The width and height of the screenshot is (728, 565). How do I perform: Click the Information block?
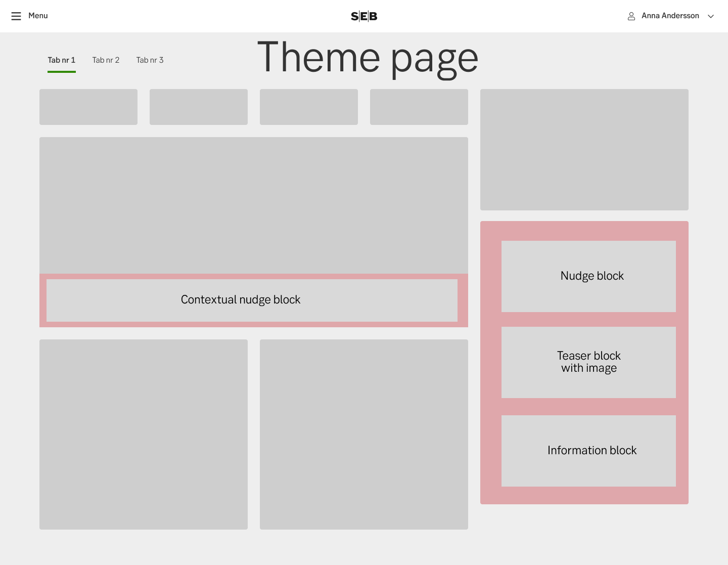[588, 451]
